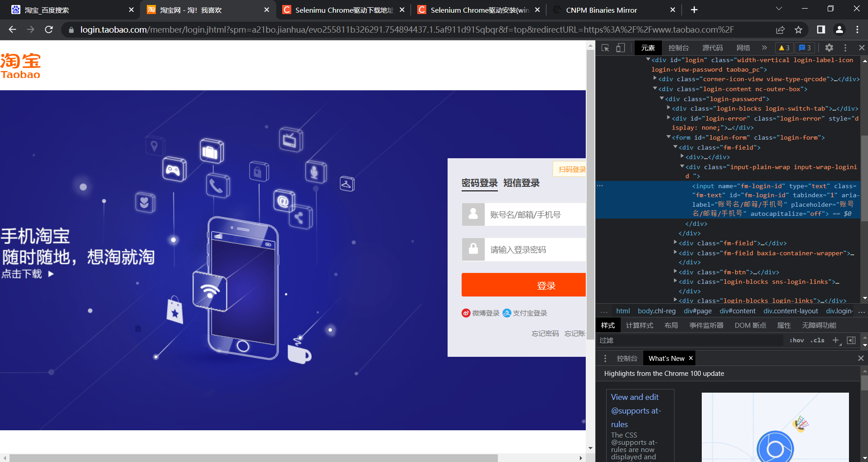Switch to the 控制台 DevTools tab
868x462 pixels.
coord(678,48)
